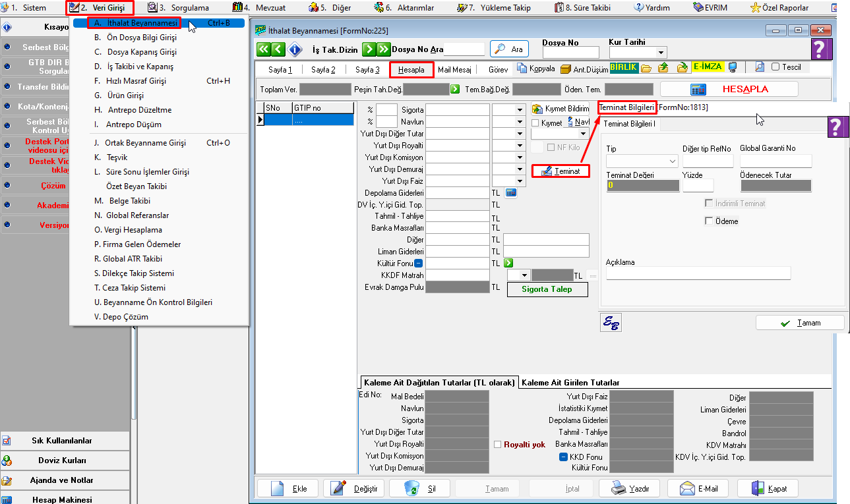Toggle the Kıymet checkbox
The width and height of the screenshot is (850, 504).
pos(536,123)
